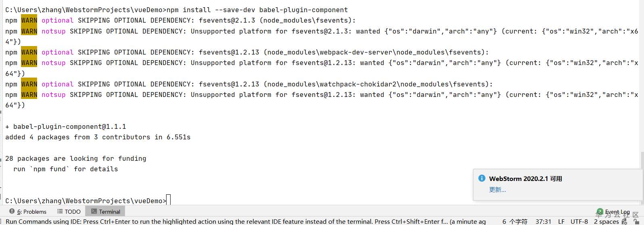Click the WebStorm 2020.2.1 notification title
This screenshot has width=644, height=225.
click(x=525, y=179)
